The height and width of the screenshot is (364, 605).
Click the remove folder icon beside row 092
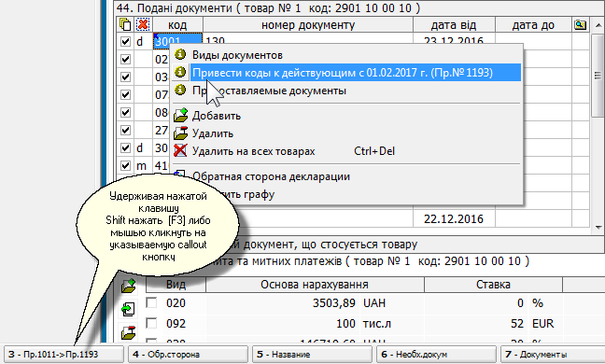pyautogui.click(x=128, y=332)
